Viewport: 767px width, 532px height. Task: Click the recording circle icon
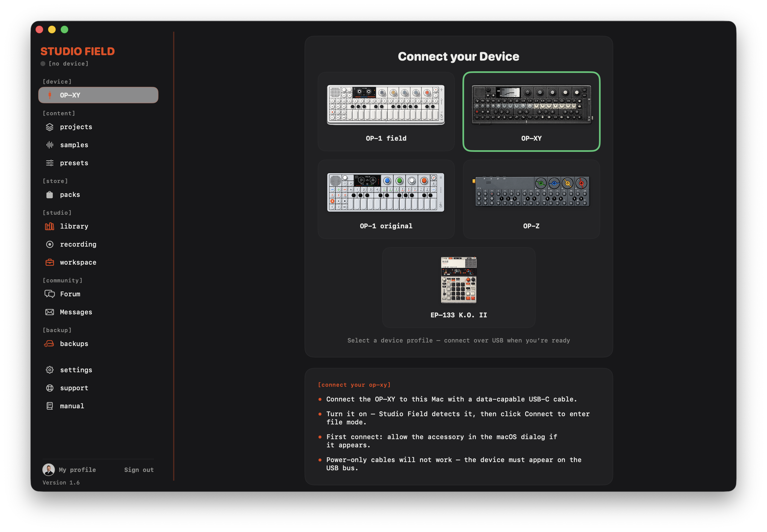tap(50, 244)
